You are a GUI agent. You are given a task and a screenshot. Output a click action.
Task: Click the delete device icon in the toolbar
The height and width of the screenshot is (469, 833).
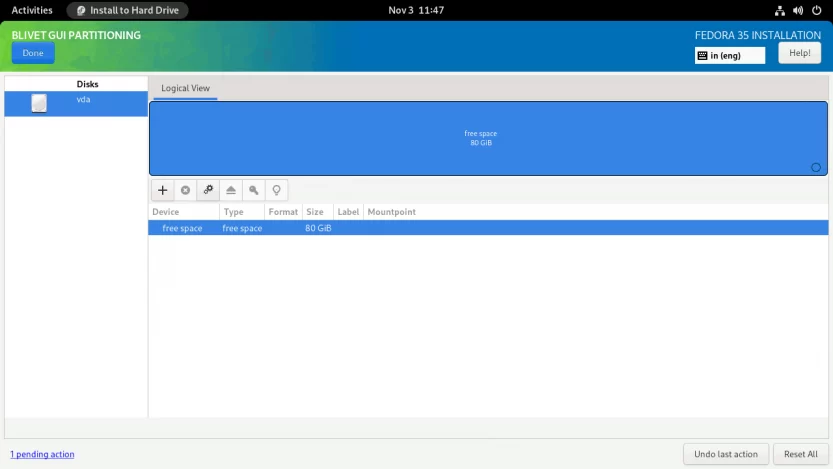[x=185, y=190]
